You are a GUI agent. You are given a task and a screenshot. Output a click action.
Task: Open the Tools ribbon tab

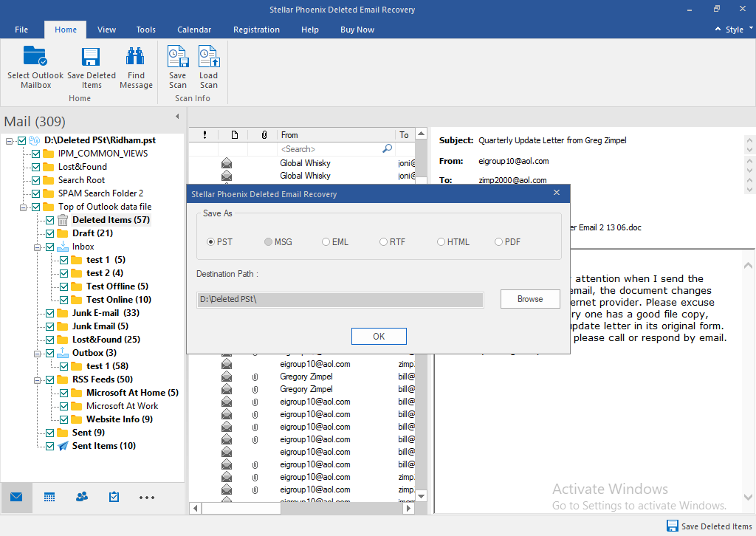point(145,30)
